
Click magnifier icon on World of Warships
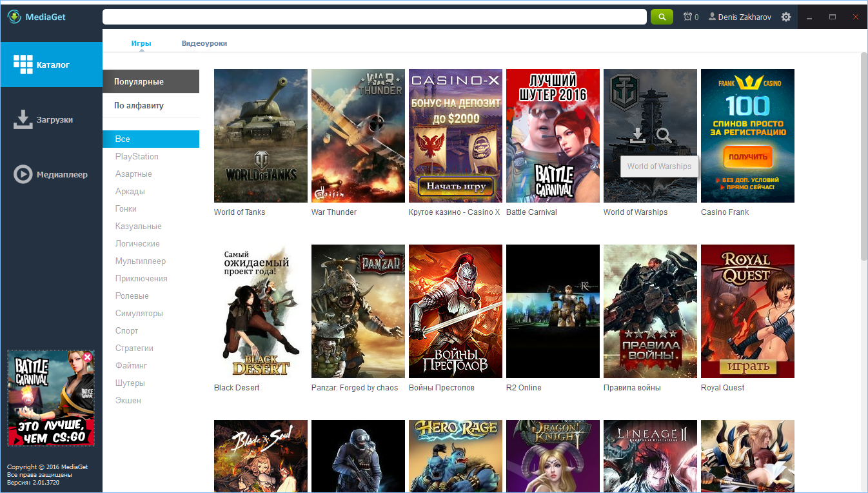[x=664, y=136]
